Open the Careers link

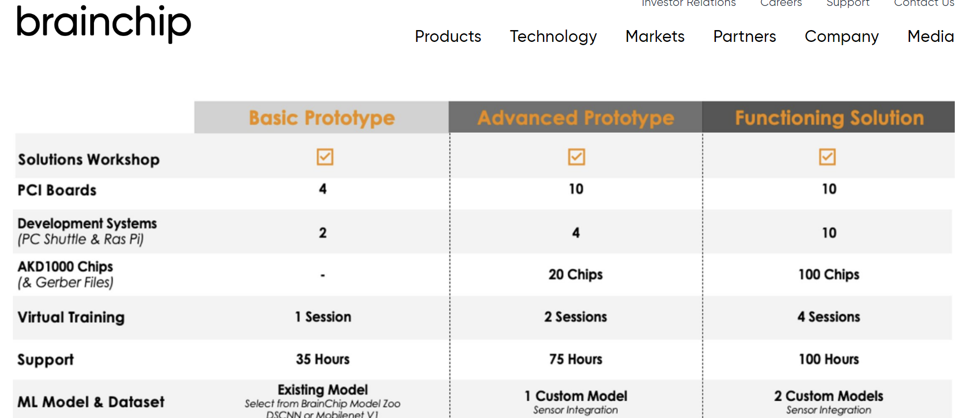781,3
